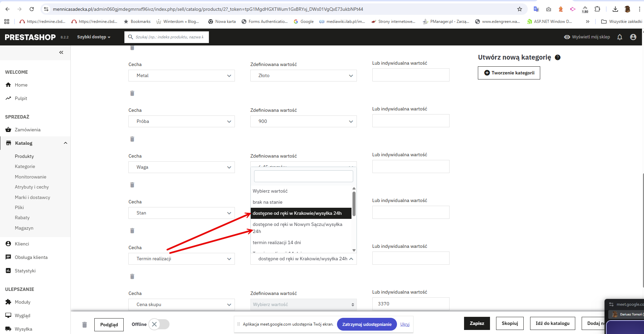Screen dimensions: 644x334
Task: Open the Szybki dostęp quick access menu
Action: click(x=94, y=37)
